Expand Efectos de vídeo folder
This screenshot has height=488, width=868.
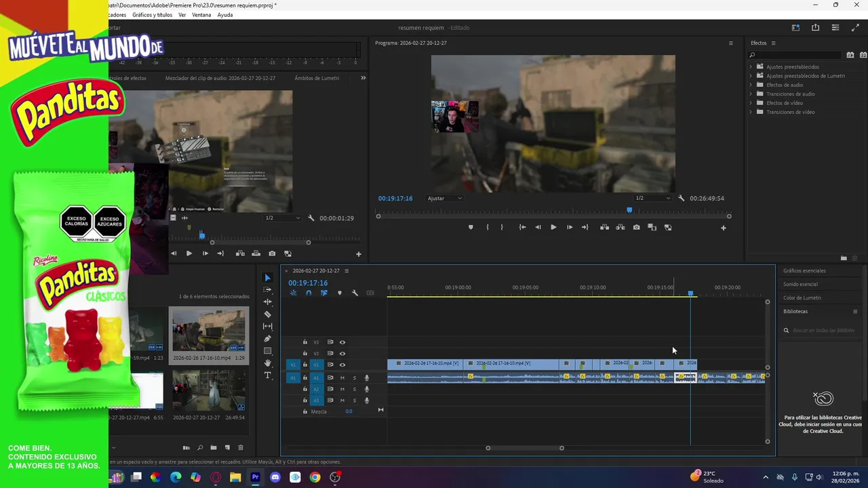751,103
